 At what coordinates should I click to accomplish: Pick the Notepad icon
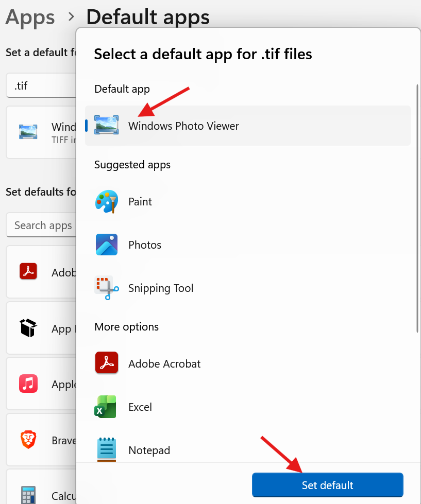pyautogui.click(x=107, y=449)
